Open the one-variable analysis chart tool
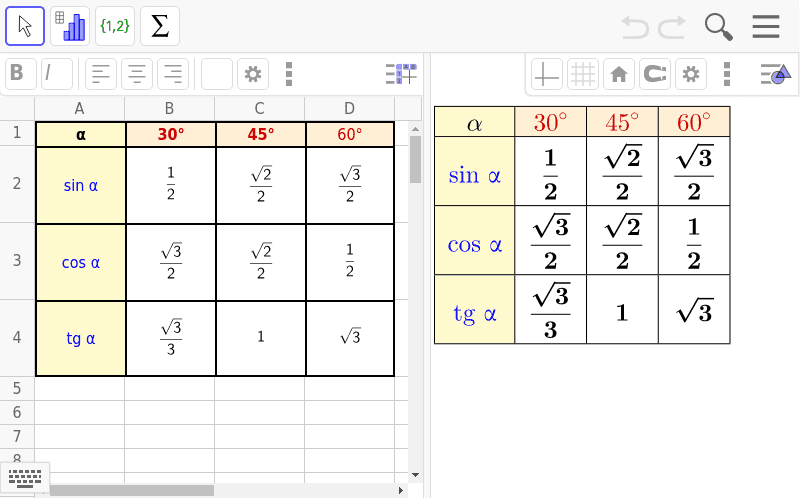Viewport: 800px width, 500px height. coord(70,26)
